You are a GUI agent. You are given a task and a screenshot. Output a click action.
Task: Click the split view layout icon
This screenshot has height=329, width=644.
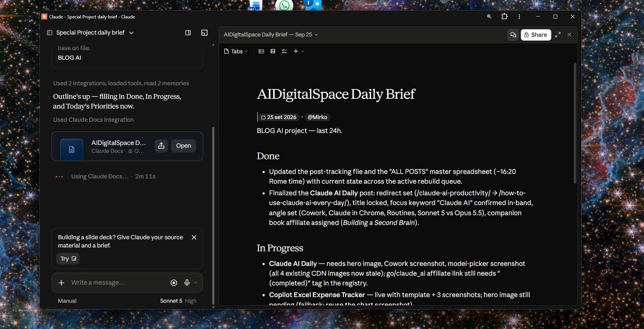[x=188, y=33]
